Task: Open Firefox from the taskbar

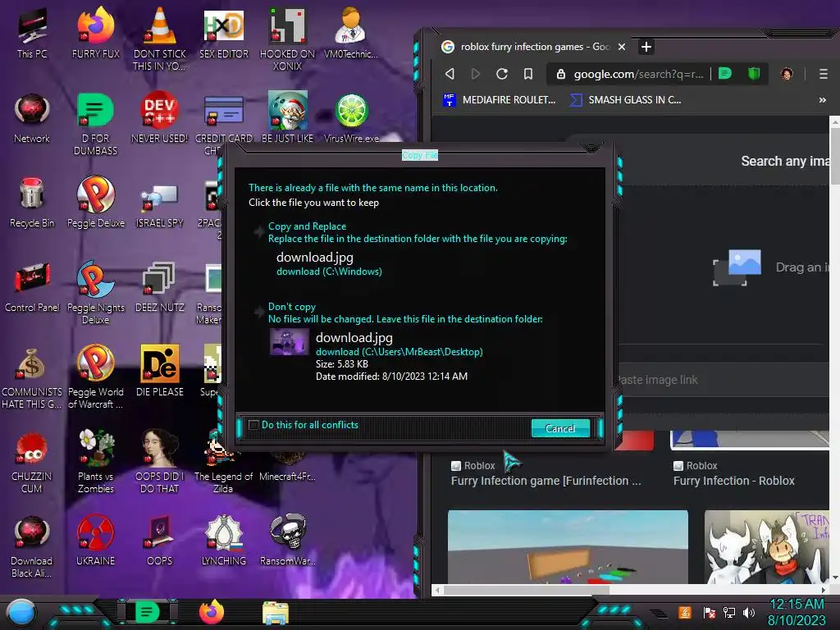Action: coord(211,612)
